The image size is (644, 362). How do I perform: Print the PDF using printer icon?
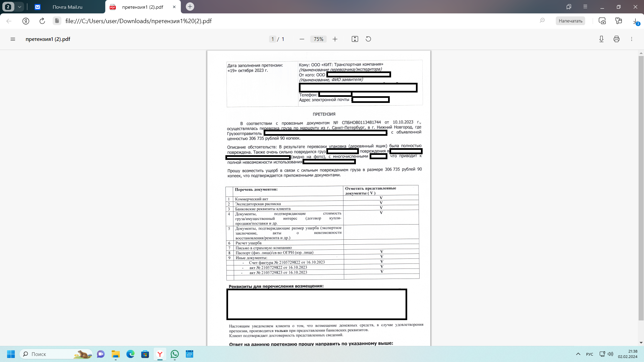coord(616,39)
